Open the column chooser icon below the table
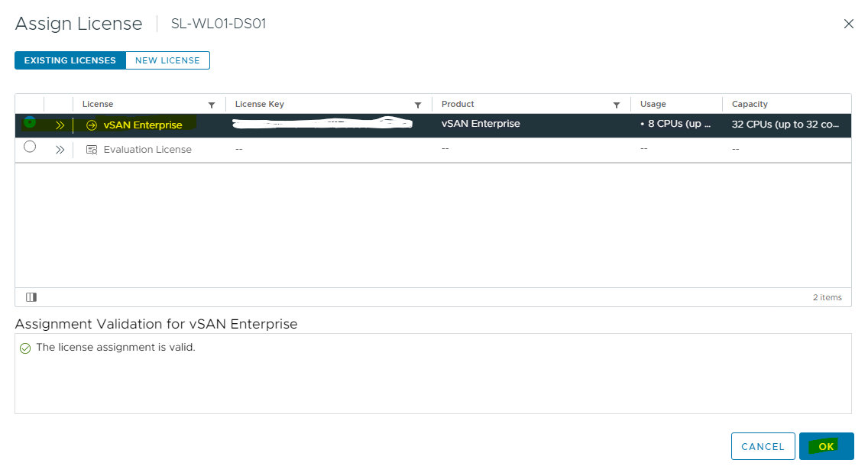 point(31,297)
